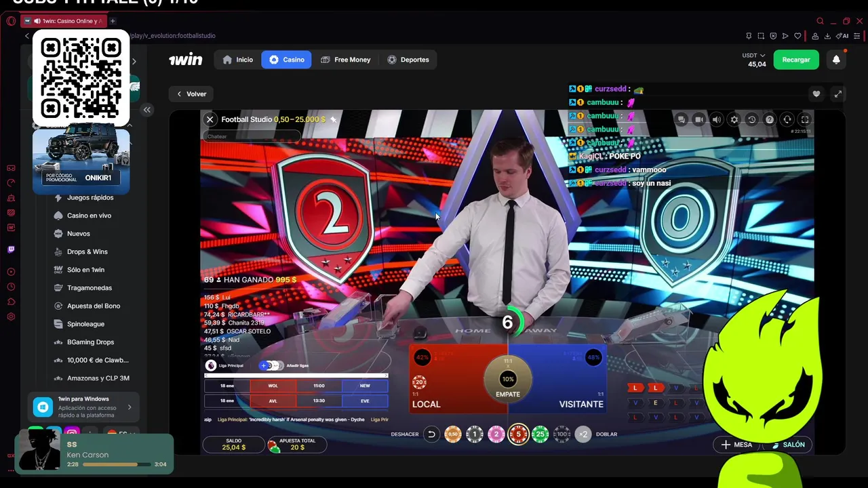Click the Recargar button

pos(796,60)
